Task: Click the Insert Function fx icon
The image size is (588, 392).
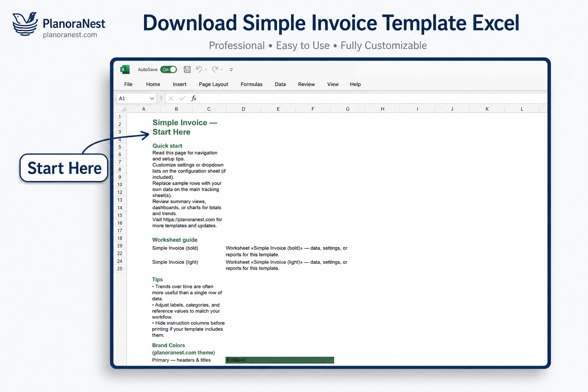Action: coord(194,98)
